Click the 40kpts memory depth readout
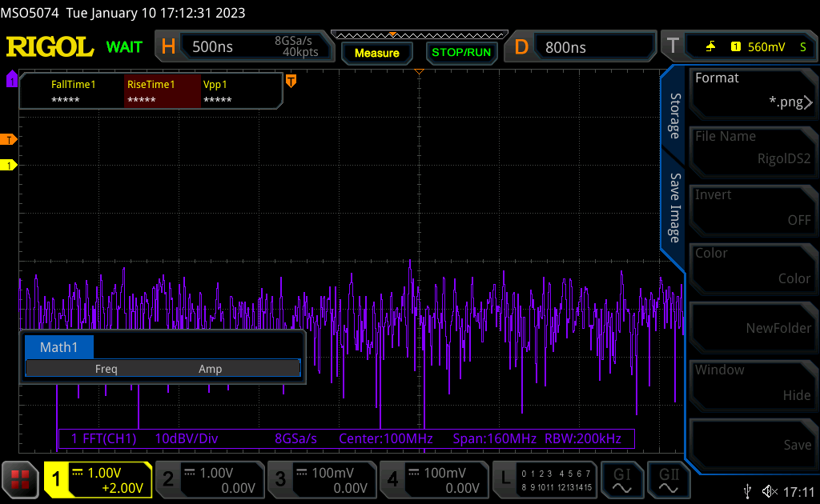This screenshot has width=820, height=504. pyautogui.click(x=301, y=52)
